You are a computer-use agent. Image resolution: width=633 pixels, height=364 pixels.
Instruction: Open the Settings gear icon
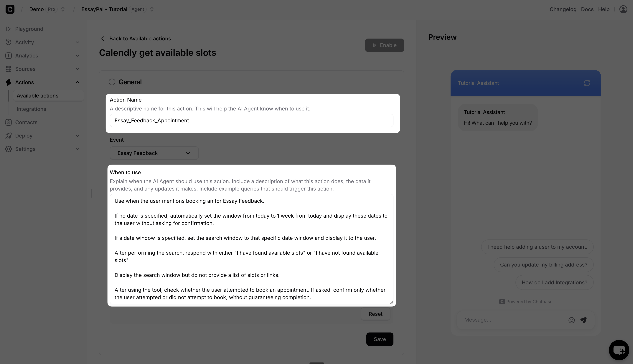pyautogui.click(x=8, y=149)
